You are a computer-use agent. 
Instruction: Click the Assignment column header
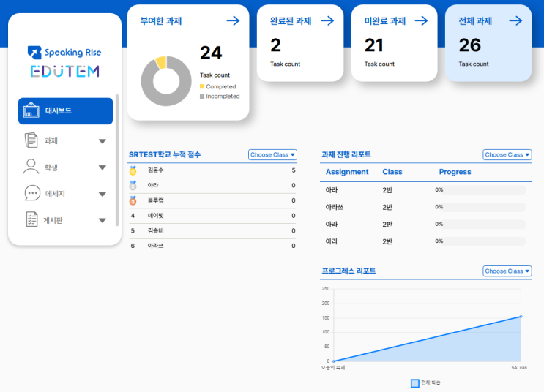(x=347, y=172)
